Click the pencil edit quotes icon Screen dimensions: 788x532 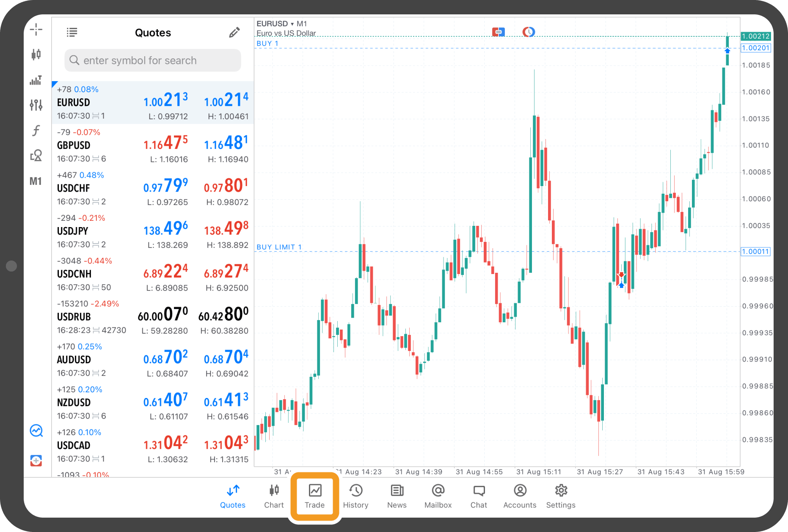point(234,33)
